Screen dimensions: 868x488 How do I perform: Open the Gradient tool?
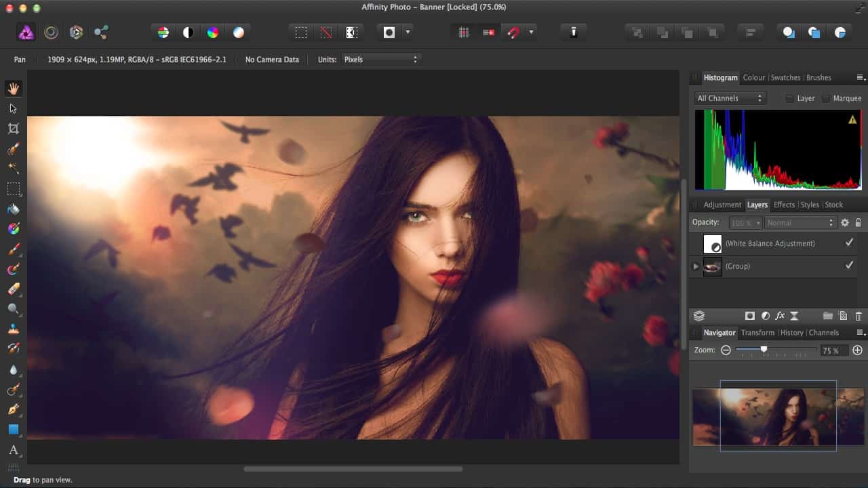[12, 228]
